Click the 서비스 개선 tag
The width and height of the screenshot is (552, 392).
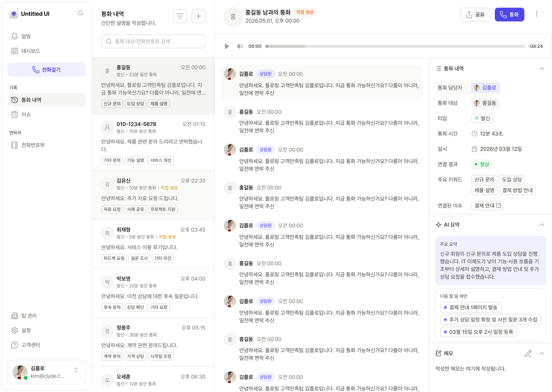click(x=161, y=160)
